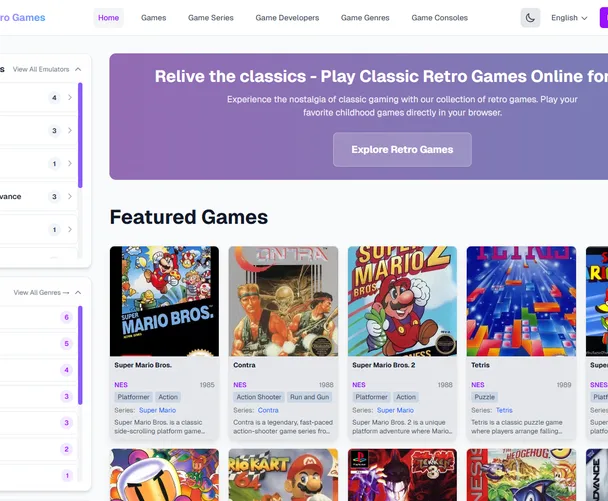Select genre row with count 6
This screenshot has height=501, width=608.
(x=38, y=318)
